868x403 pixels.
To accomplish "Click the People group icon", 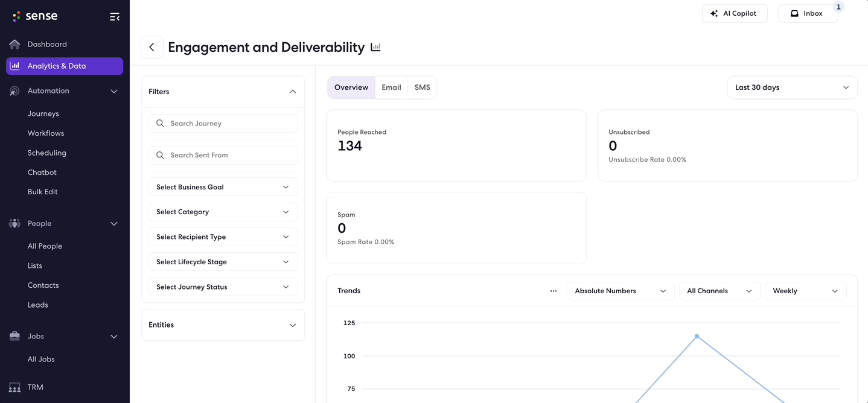I will [x=15, y=224].
